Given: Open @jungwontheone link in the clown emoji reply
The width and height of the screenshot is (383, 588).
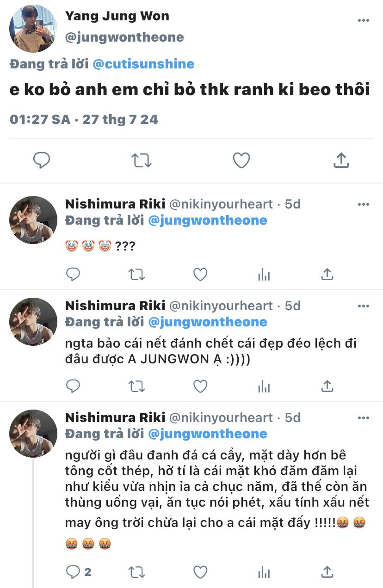Looking at the screenshot, I should coord(207,220).
